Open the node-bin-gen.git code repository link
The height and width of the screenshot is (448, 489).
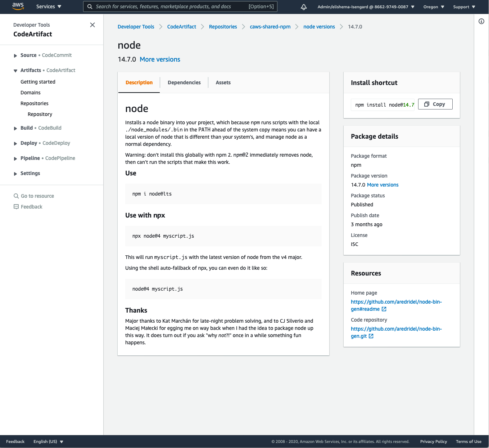(x=396, y=332)
